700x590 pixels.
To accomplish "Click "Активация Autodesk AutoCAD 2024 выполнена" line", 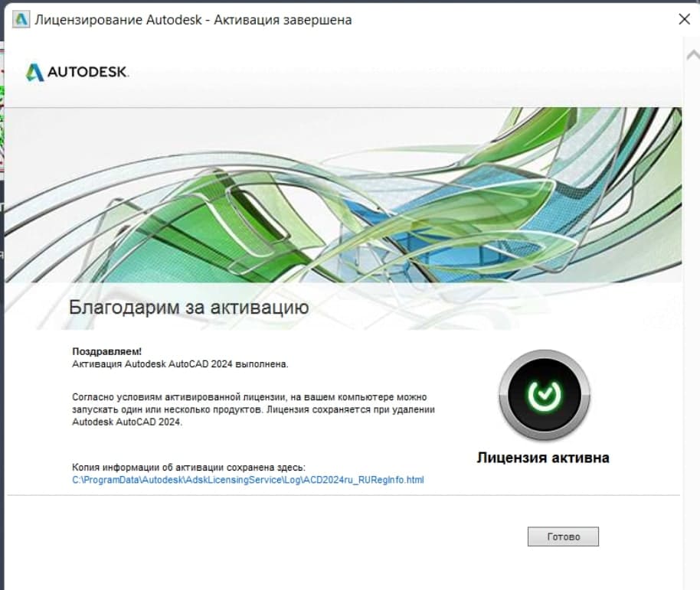I will tap(180, 364).
